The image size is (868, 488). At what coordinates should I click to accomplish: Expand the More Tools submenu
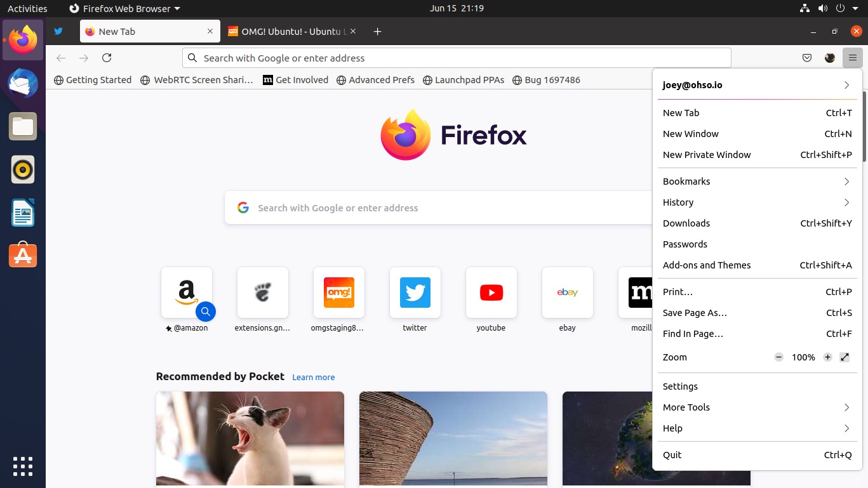tap(757, 407)
